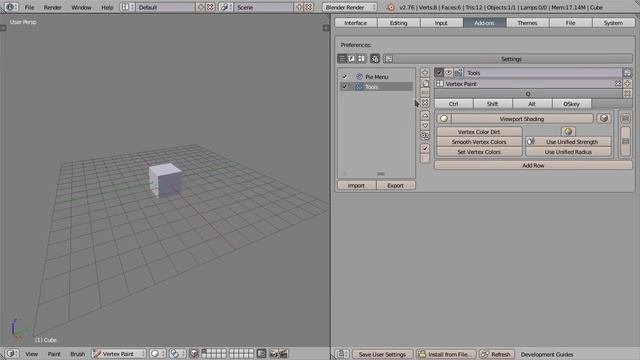
Task: Click the sphere icon before Viewport Shading
Action: pos(444,119)
